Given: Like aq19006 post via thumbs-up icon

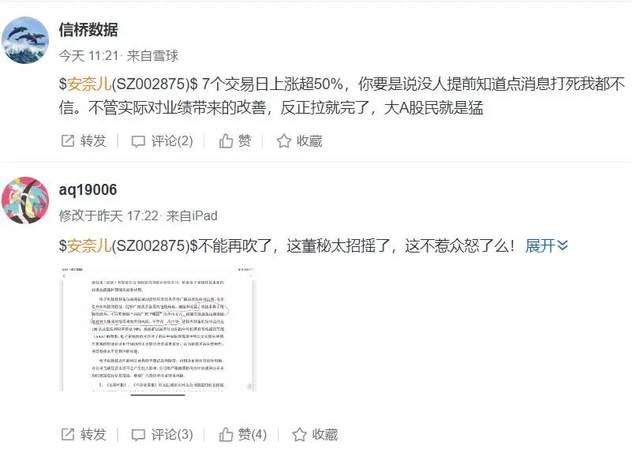Looking at the screenshot, I should tap(226, 434).
